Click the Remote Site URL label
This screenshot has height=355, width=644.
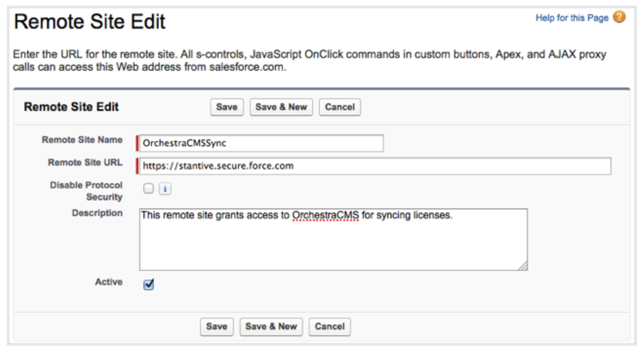(x=85, y=162)
